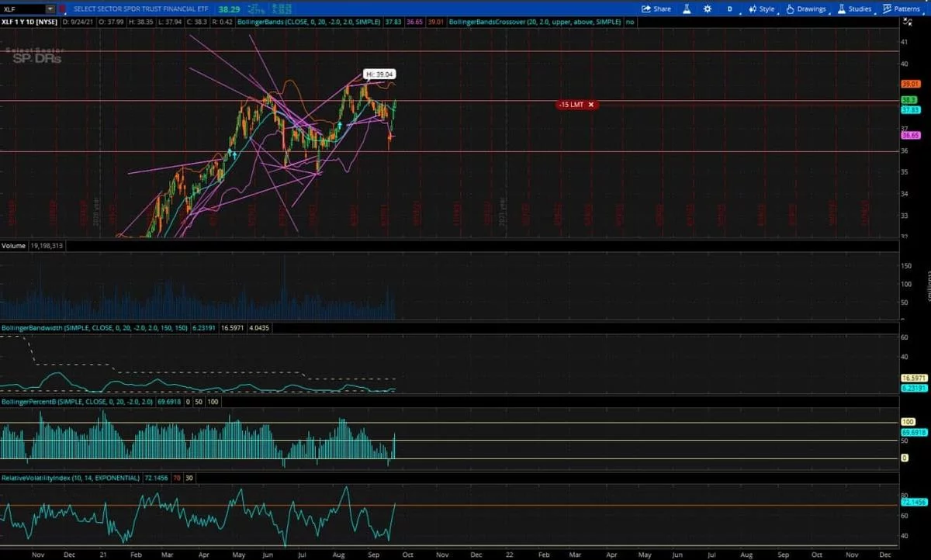Click the red symbol link indicator
Image resolution: width=931 pixels, height=560 pixels.
[x=61, y=9]
